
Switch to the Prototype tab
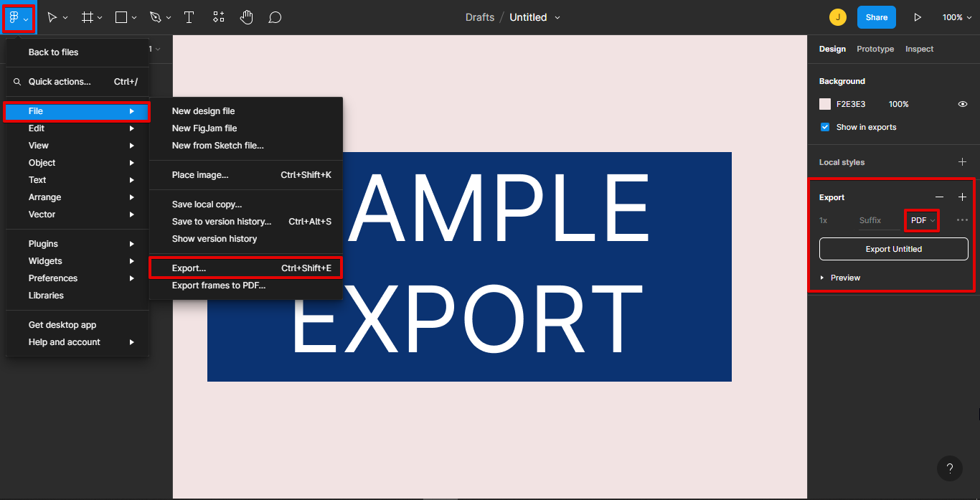[875, 49]
